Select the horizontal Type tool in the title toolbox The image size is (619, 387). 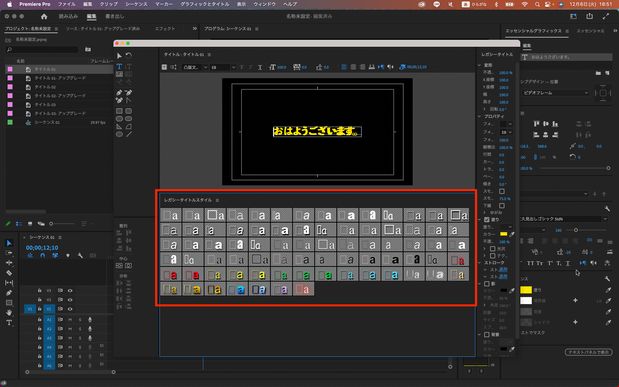119,66
